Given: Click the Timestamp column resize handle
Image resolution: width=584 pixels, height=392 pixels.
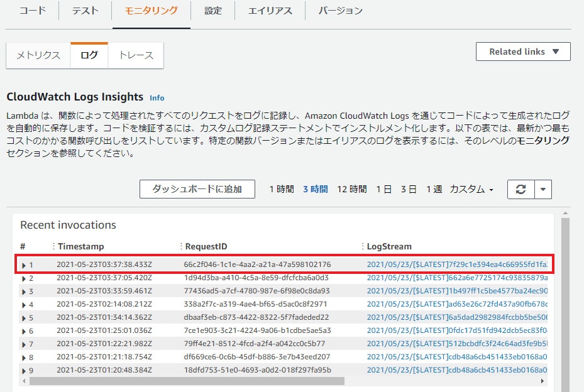Looking at the screenshot, I should [53, 246].
